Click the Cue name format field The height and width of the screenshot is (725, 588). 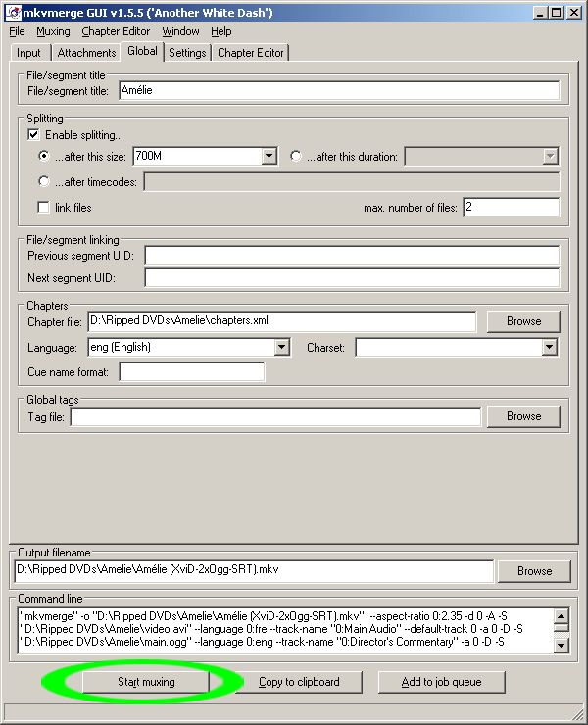coord(192,371)
